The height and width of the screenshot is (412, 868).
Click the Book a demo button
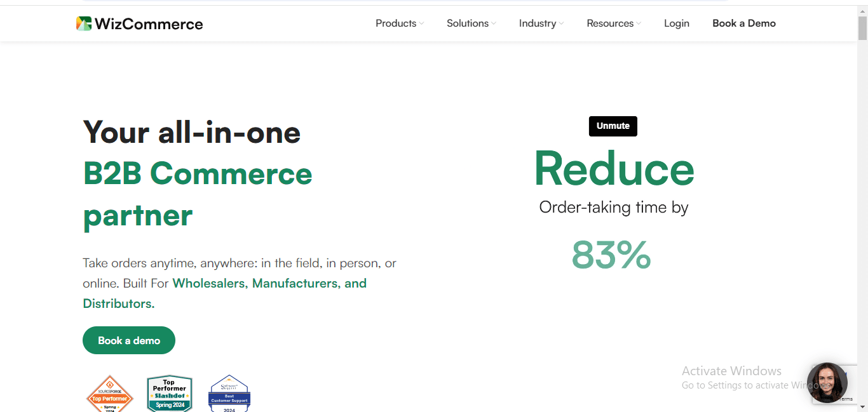coord(128,340)
